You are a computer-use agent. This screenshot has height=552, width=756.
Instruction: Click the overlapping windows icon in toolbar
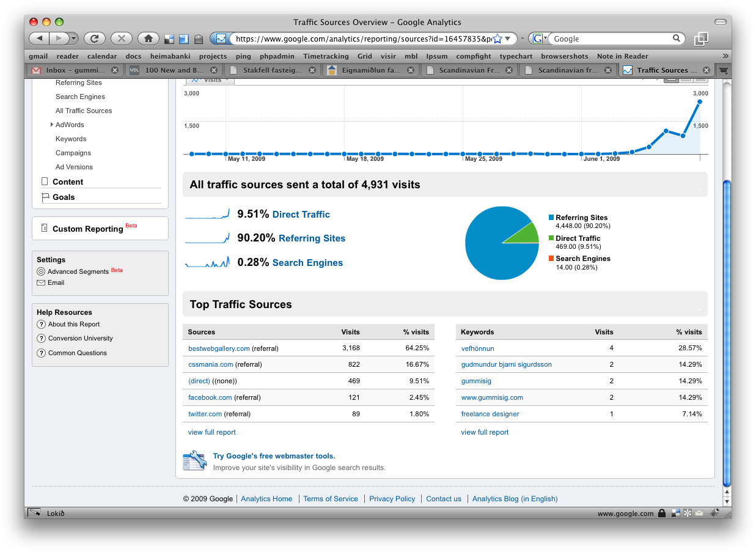tap(701, 39)
